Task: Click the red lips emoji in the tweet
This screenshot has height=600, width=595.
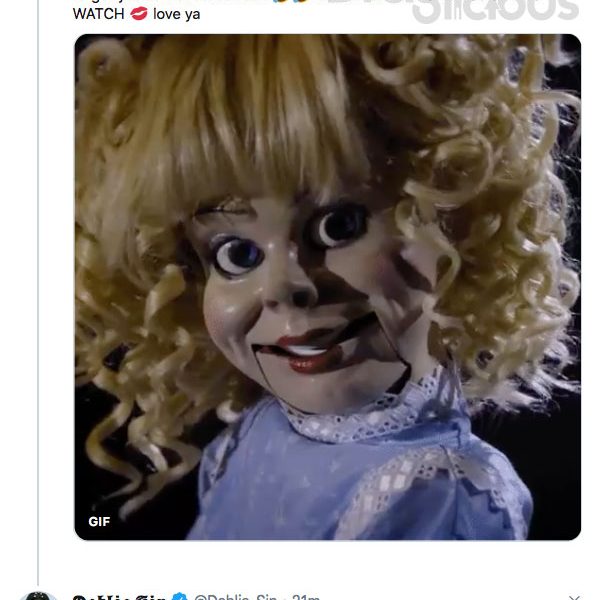Action: [x=139, y=14]
